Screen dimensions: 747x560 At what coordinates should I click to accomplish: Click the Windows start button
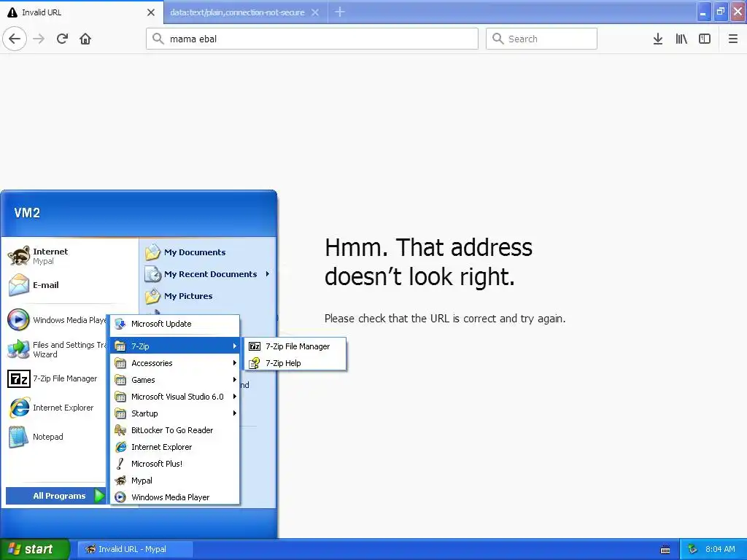click(35, 549)
